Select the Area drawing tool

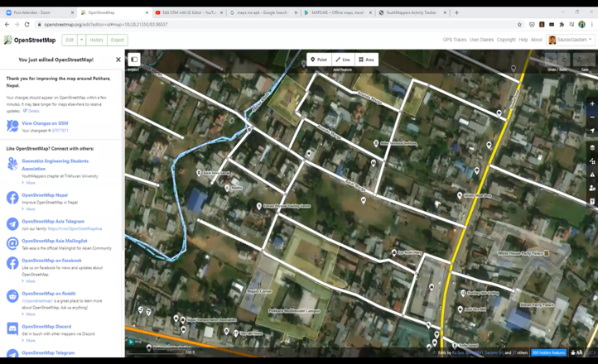pos(367,60)
